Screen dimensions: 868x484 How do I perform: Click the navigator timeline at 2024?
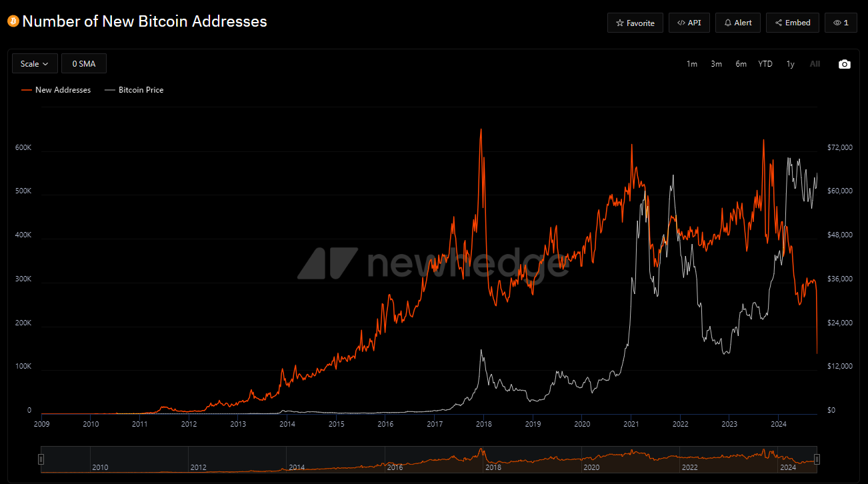[788, 468]
